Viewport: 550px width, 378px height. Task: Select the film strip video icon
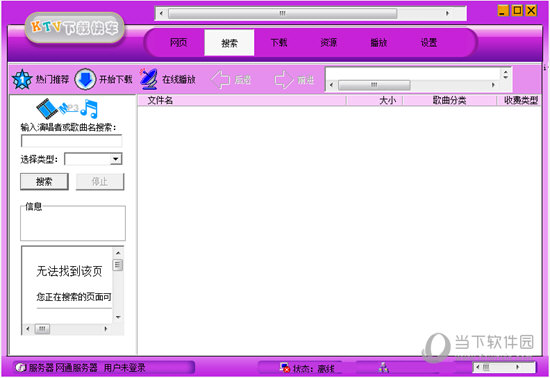(47, 109)
